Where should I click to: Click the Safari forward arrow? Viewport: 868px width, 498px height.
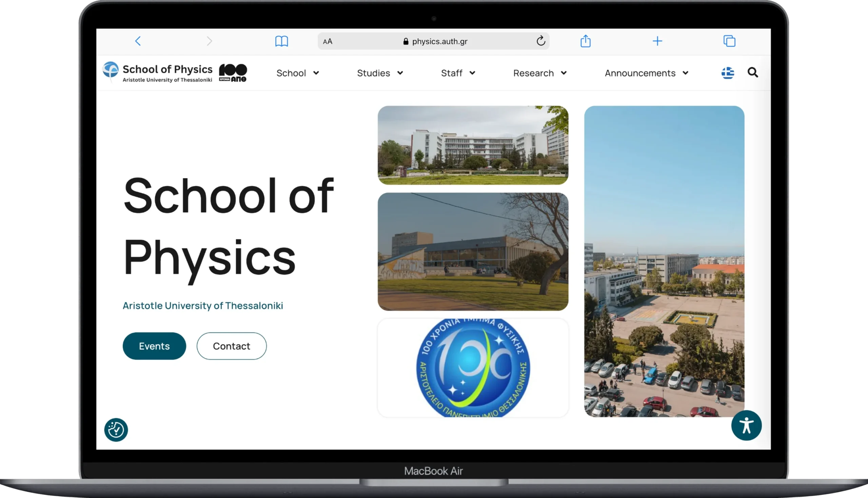(x=210, y=41)
